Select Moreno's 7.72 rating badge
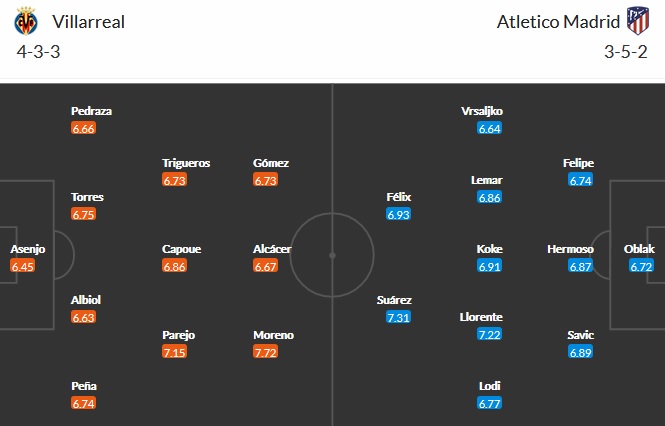Viewport: 665px width, 426px height. pos(266,353)
